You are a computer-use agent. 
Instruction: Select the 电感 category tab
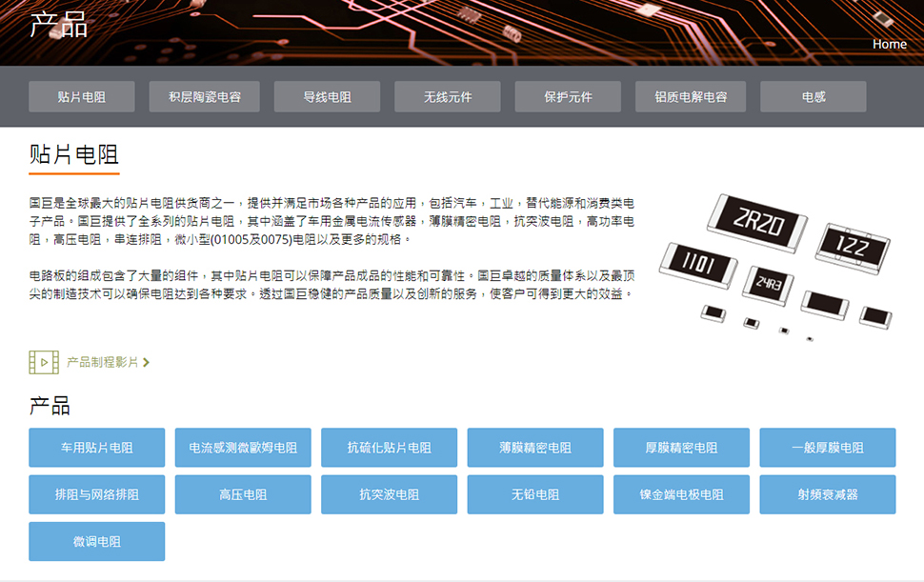point(814,97)
